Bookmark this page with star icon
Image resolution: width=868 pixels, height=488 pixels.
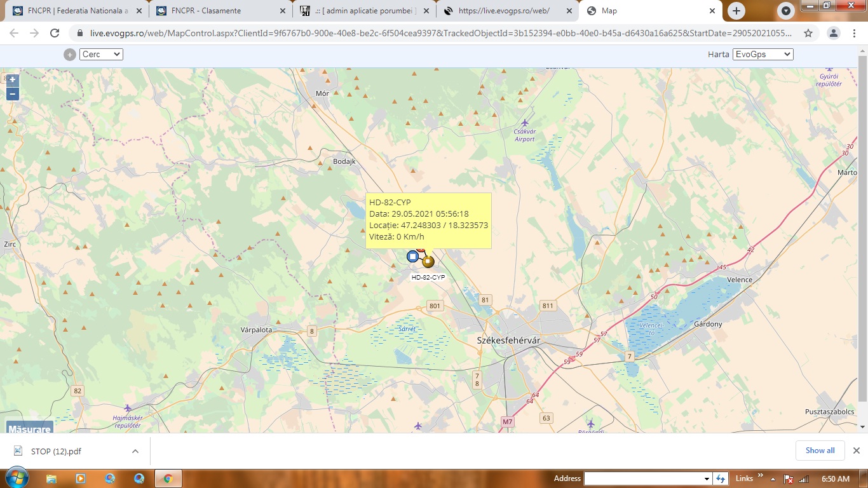click(808, 34)
